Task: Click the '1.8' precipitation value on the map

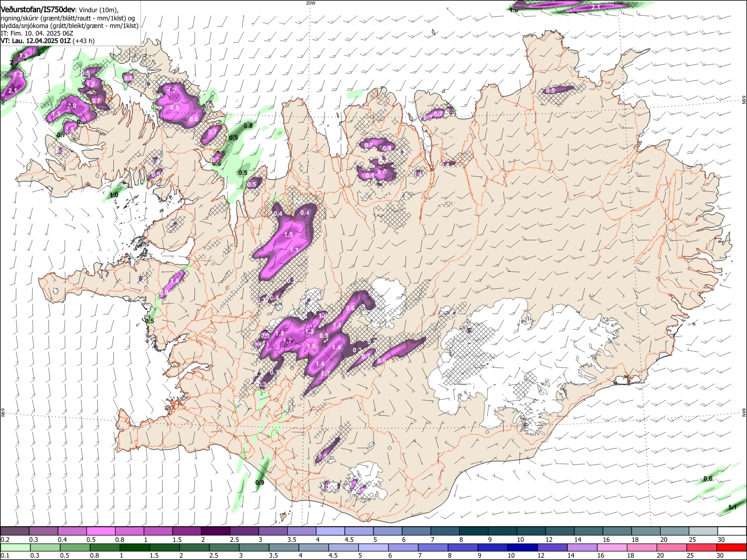Action: (280, 334)
